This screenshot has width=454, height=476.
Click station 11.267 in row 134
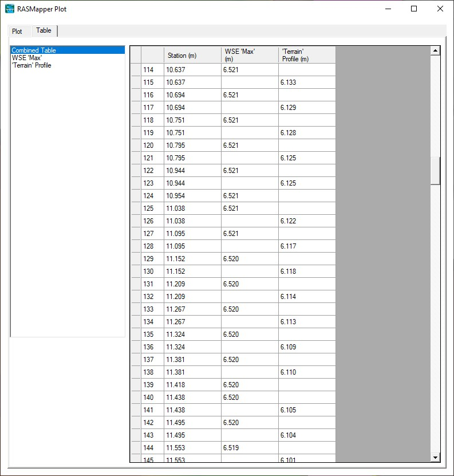(x=192, y=322)
